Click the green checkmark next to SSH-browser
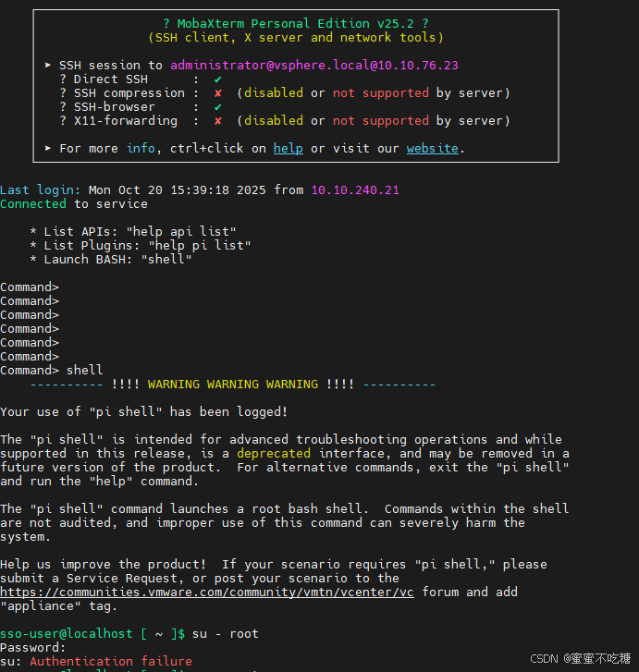 point(218,106)
